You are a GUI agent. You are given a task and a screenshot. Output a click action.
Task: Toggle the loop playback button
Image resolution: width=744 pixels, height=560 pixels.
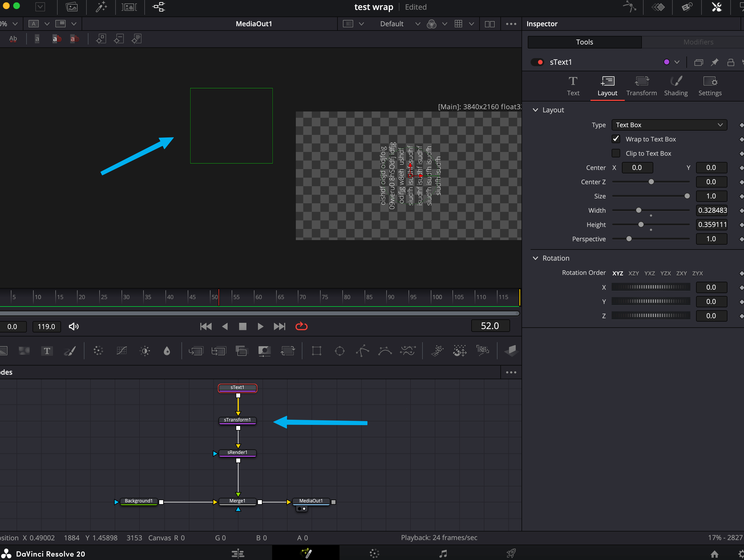coord(301,326)
